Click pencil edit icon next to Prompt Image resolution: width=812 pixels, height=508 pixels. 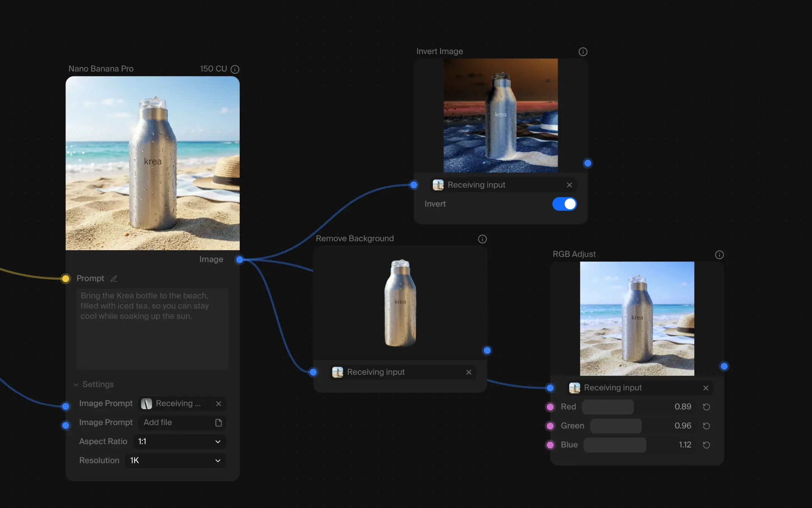click(x=114, y=279)
